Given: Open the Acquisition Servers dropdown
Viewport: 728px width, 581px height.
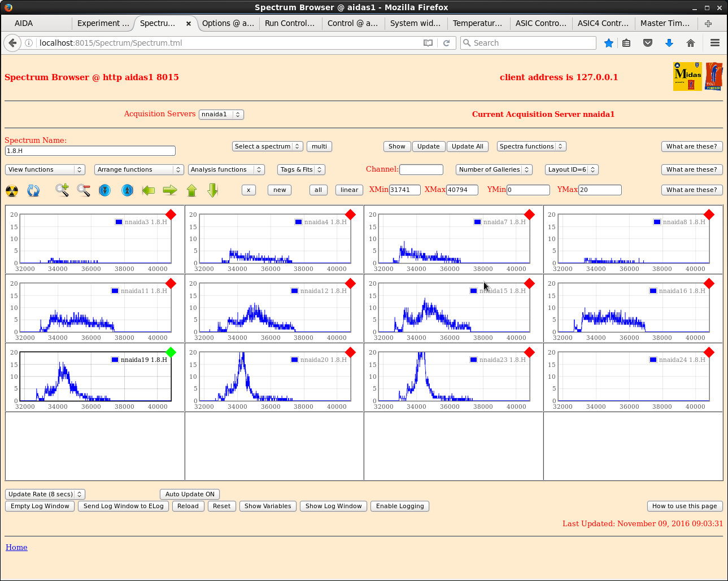Looking at the screenshot, I should pyautogui.click(x=221, y=115).
